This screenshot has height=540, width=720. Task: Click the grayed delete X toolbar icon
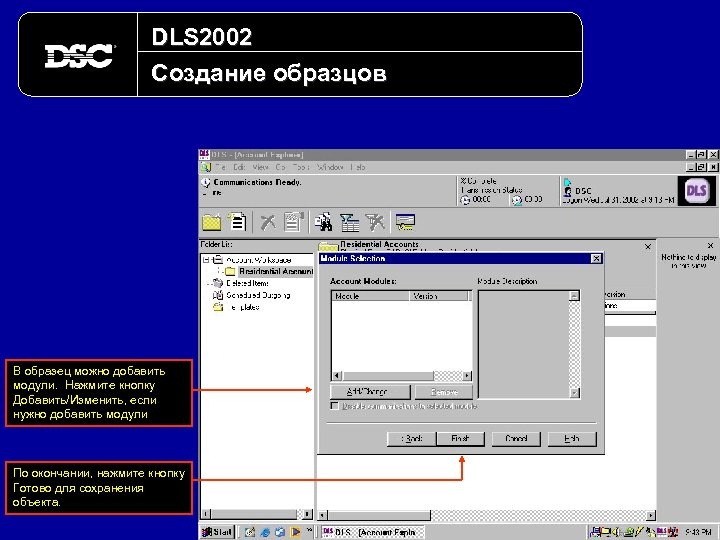point(268,223)
